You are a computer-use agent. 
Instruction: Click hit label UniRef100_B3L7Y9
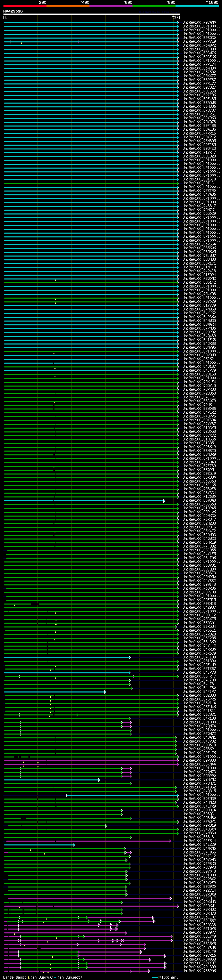coord(199,936)
